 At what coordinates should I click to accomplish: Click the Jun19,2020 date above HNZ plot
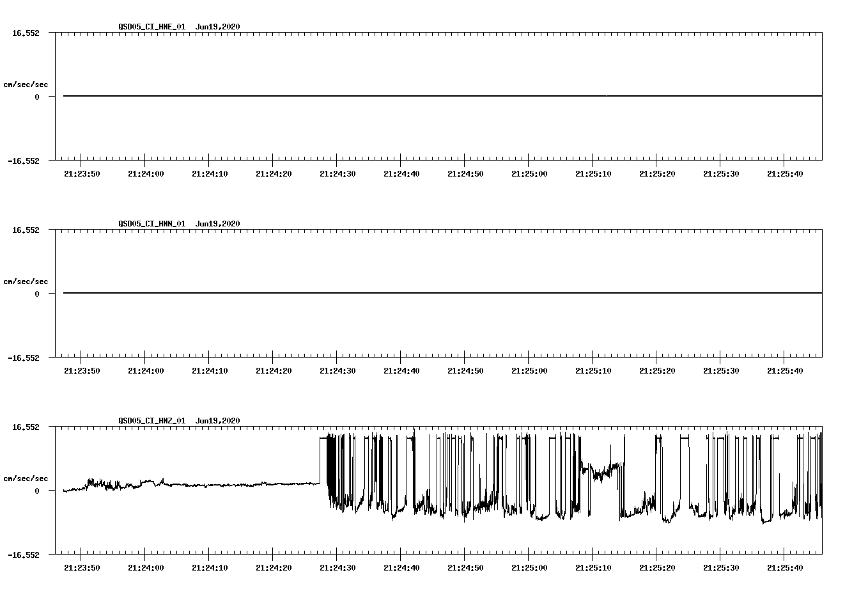(x=218, y=421)
